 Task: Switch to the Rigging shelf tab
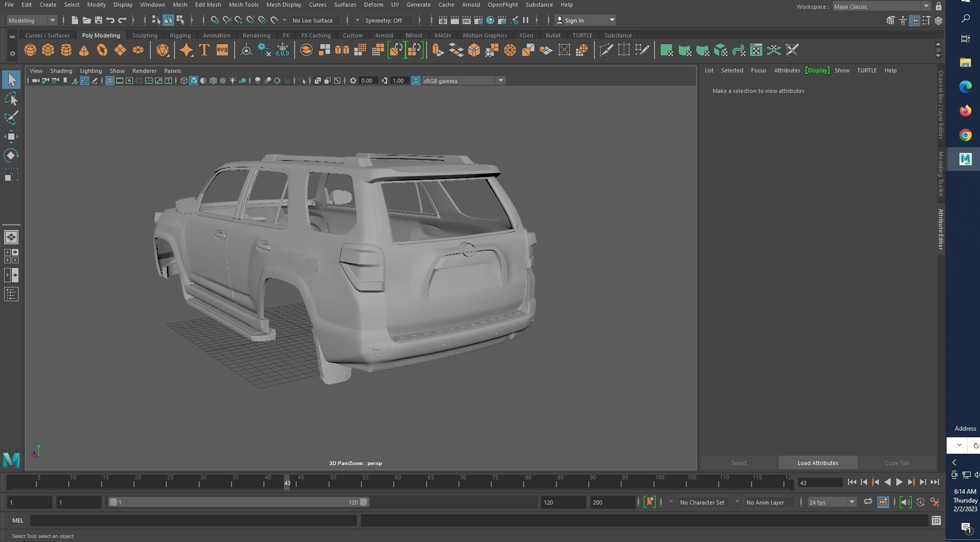(x=180, y=35)
